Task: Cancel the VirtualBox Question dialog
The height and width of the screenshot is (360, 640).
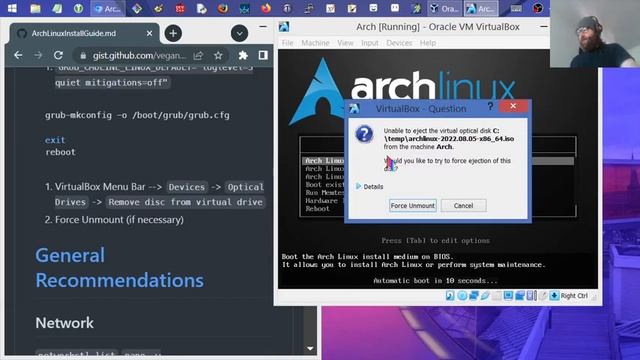Action: click(x=463, y=206)
